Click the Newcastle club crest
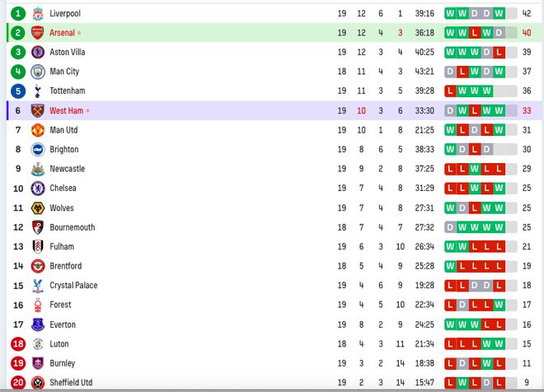Screen dimensions: 544x392 pos(38,169)
